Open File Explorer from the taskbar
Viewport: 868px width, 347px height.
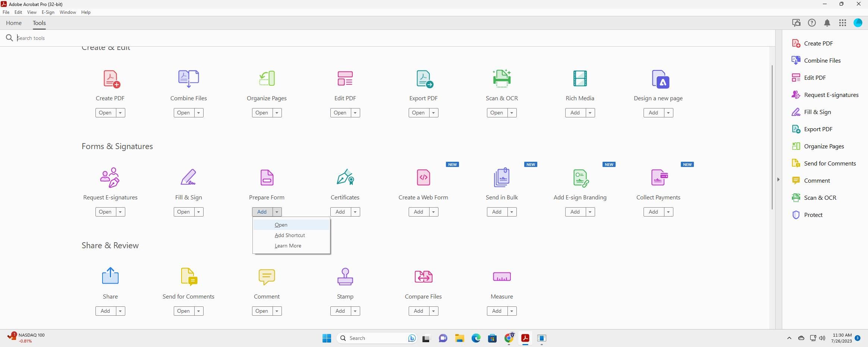459,338
